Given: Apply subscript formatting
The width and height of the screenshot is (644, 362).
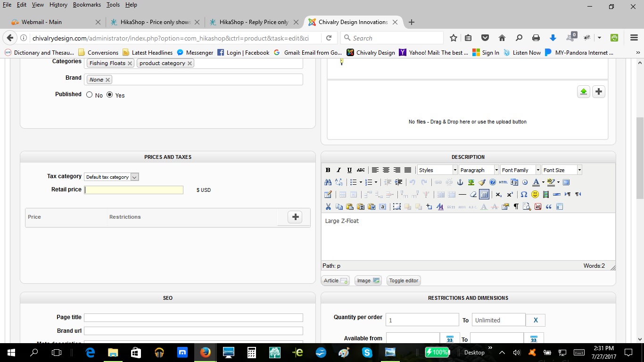Looking at the screenshot, I should 498,194.
